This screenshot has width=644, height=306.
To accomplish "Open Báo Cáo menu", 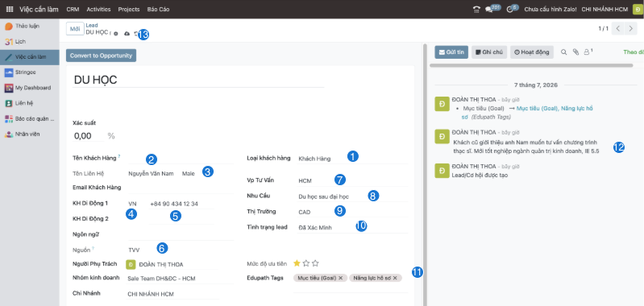I will tap(158, 10).
